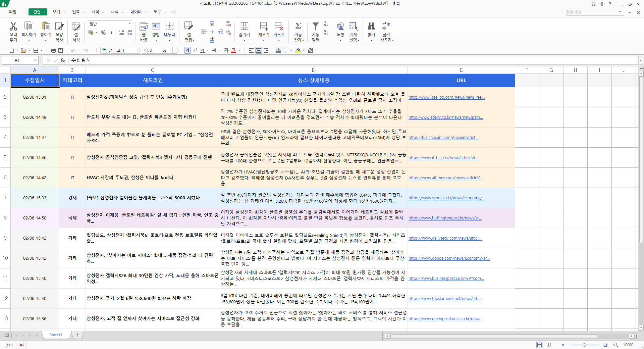
Task: Open print preview icon
Action: pyautogui.click(x=61, y=50)
